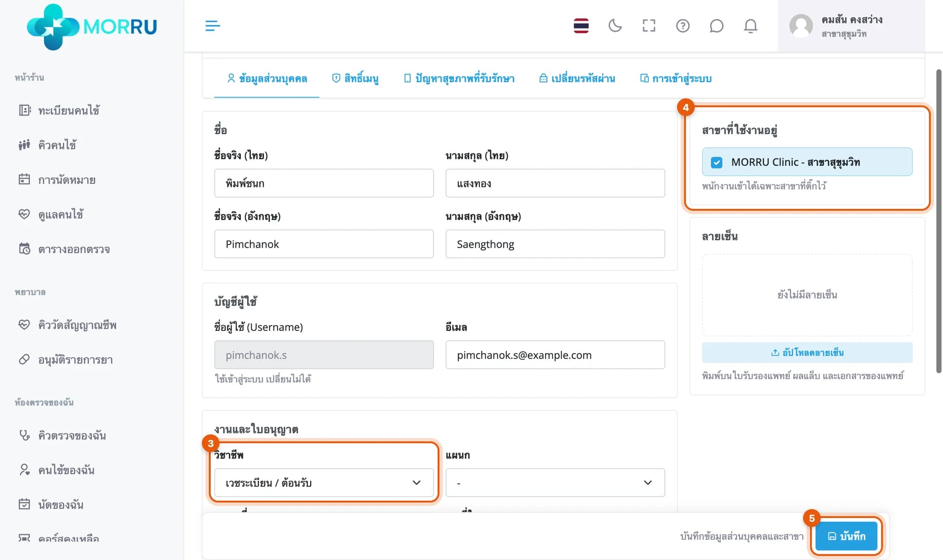Uncheck MORRU Clinic สาขาสุขุมวิท checkbox
The image size is (943, 560).
pos(717,162)
